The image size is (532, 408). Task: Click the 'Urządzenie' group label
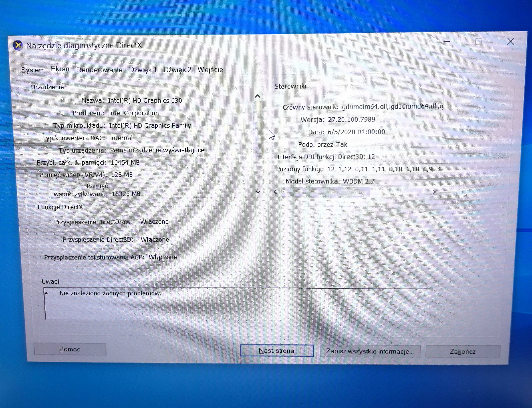(47, 87)
